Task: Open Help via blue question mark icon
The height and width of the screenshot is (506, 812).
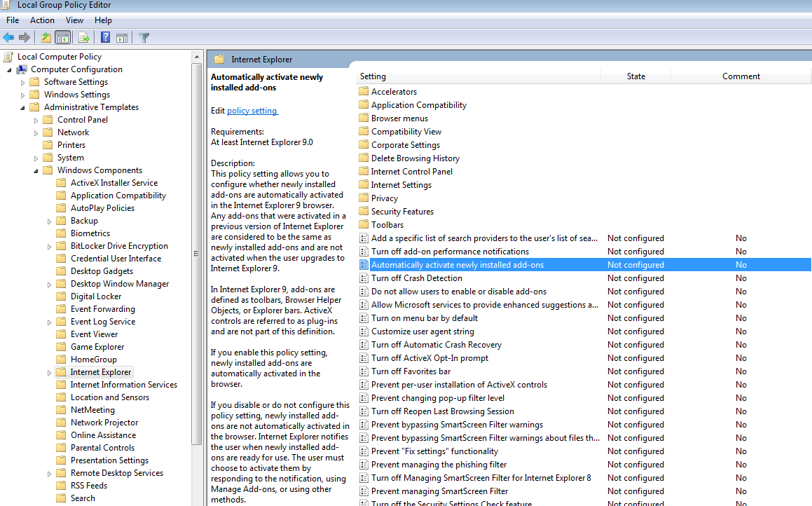Action: [106, 37]
